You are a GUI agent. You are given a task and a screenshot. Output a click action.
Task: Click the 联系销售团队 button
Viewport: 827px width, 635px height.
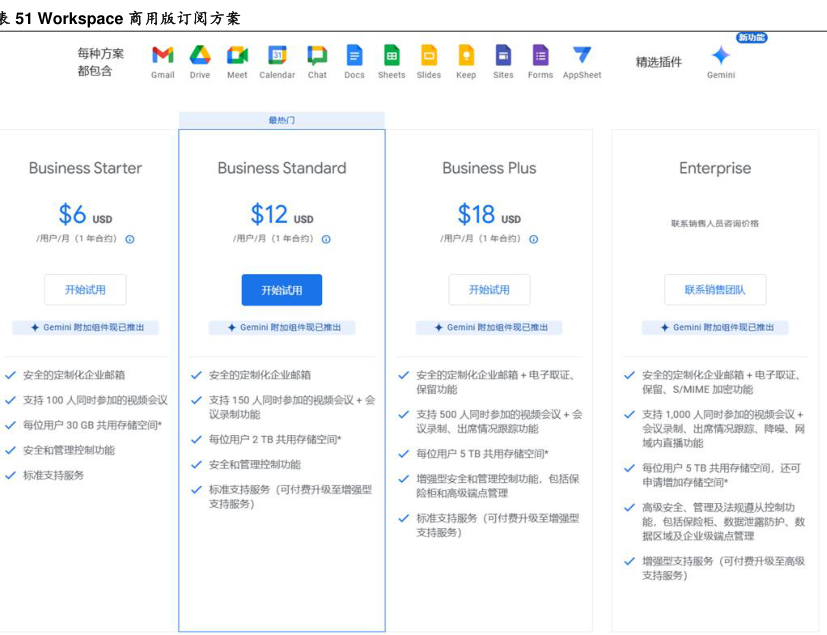(x=715, y=290)
